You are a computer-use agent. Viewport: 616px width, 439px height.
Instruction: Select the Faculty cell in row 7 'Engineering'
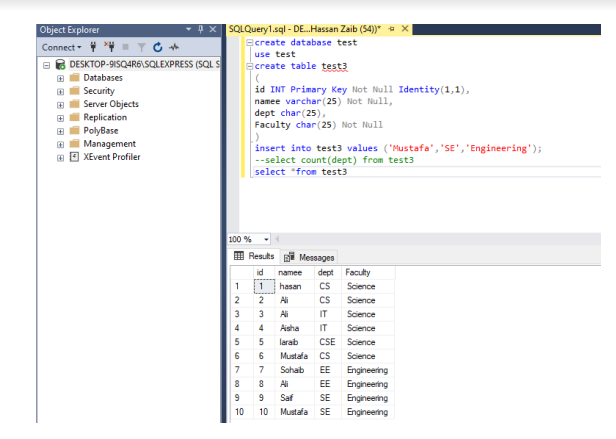(x=368, y=370)
